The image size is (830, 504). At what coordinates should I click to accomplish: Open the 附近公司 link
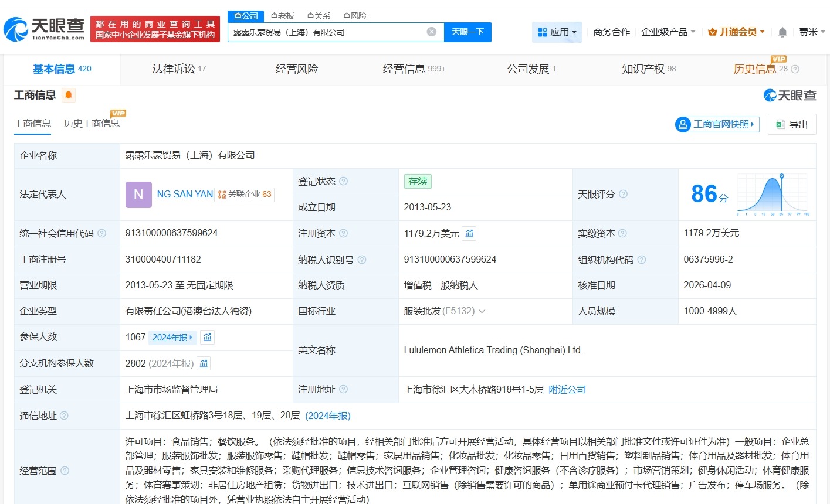567,390
